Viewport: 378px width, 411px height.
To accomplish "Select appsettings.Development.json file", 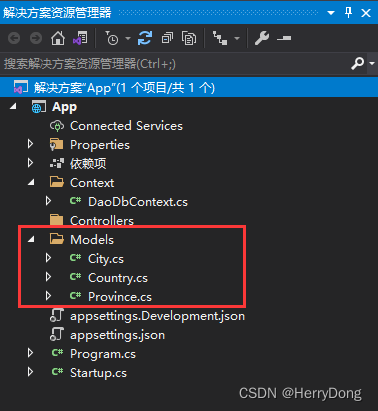I will coord(157,316).
